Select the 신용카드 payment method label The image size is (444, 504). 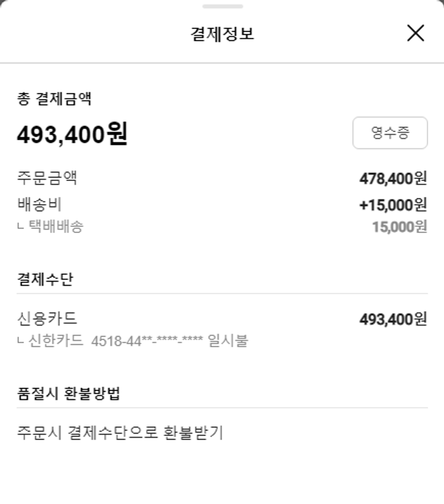tap(47, 319)
